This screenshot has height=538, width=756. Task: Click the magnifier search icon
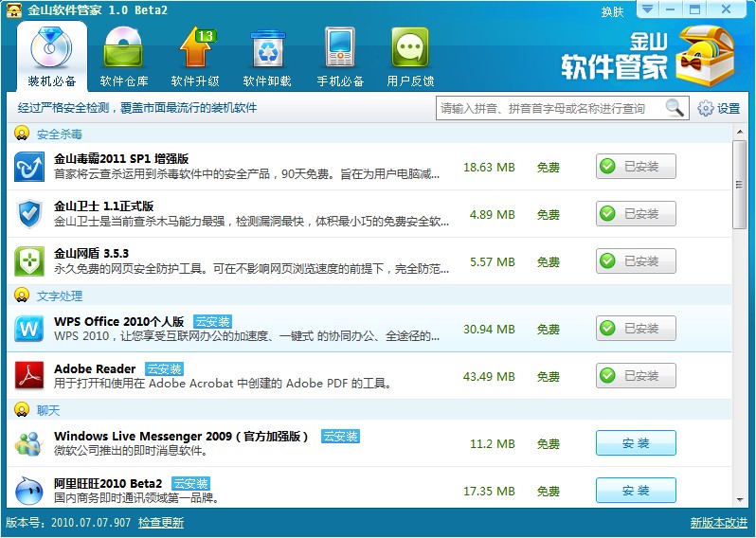(675, 108)
